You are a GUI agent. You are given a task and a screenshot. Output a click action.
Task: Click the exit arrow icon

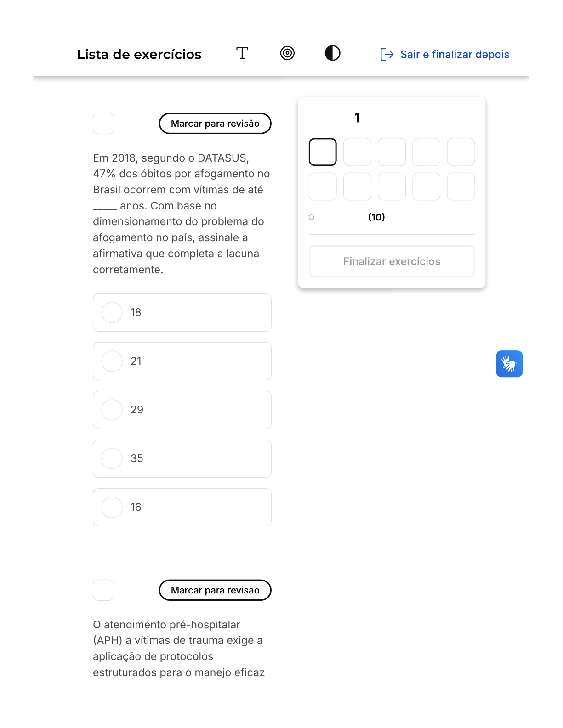click(387, 55)
